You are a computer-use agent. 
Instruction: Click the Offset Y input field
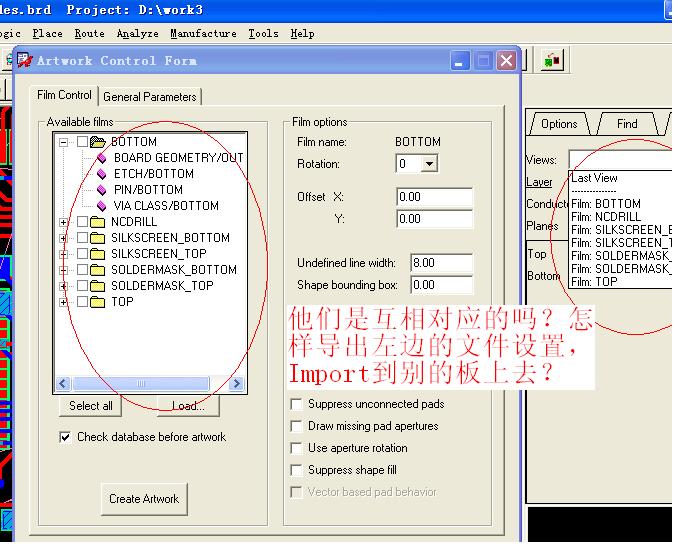[434, 219]
